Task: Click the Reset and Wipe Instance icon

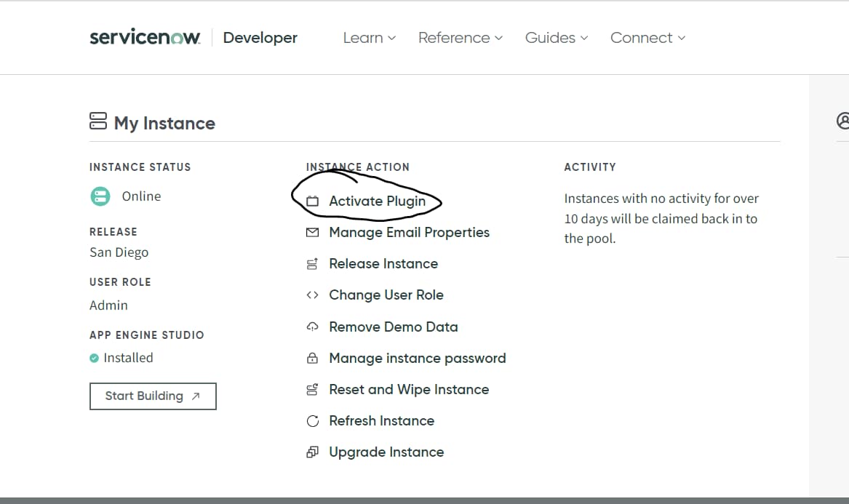Action: pyautogui.click(x=312, y=389)
